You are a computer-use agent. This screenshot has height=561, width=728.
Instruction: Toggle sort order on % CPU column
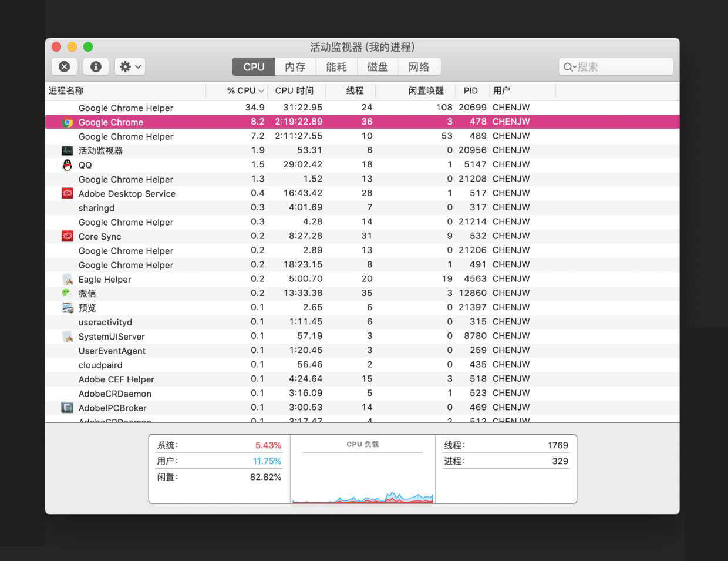tap(237, 90)
